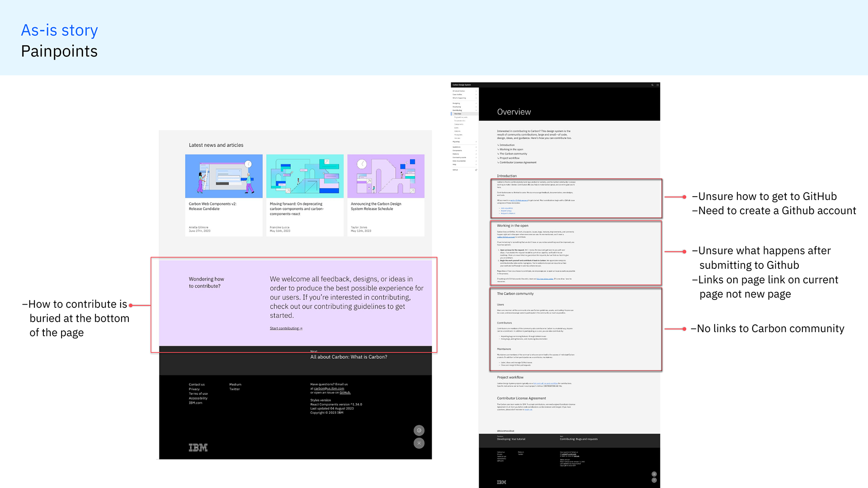
Task: Click the Start contributing link
Action: (x=286, y=328)
